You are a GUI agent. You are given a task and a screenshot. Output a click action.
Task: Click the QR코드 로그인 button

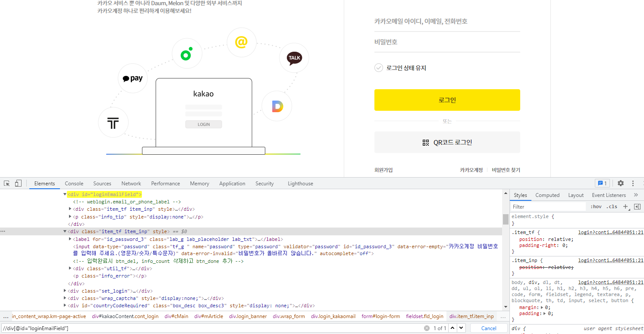(447, 142)
